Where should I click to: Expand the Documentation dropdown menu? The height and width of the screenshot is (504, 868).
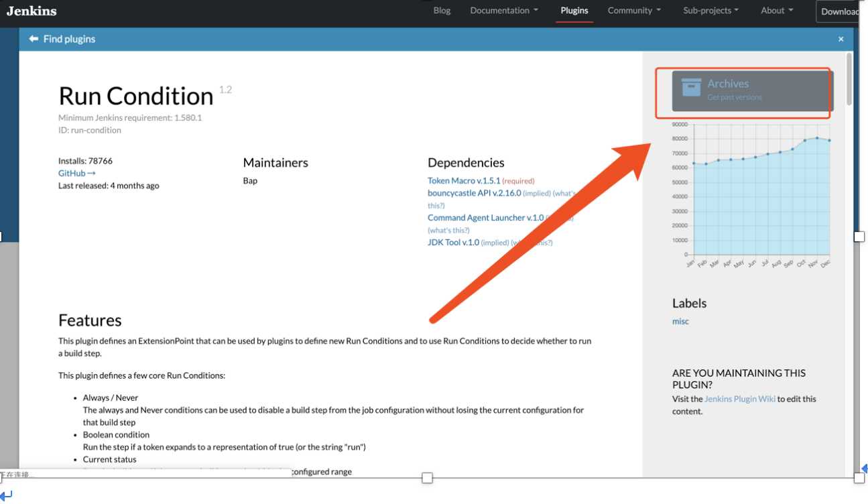[504, 11]
